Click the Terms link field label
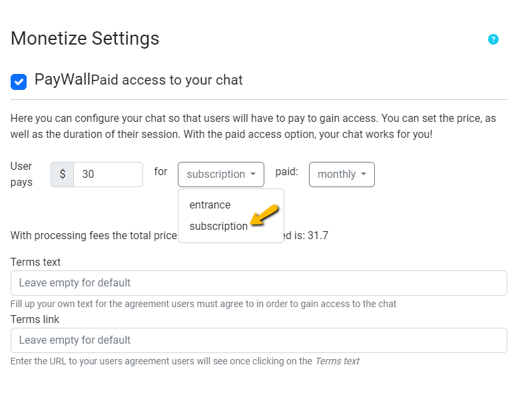The height and width of the screenshot is (399, 532). pos(35,320)
